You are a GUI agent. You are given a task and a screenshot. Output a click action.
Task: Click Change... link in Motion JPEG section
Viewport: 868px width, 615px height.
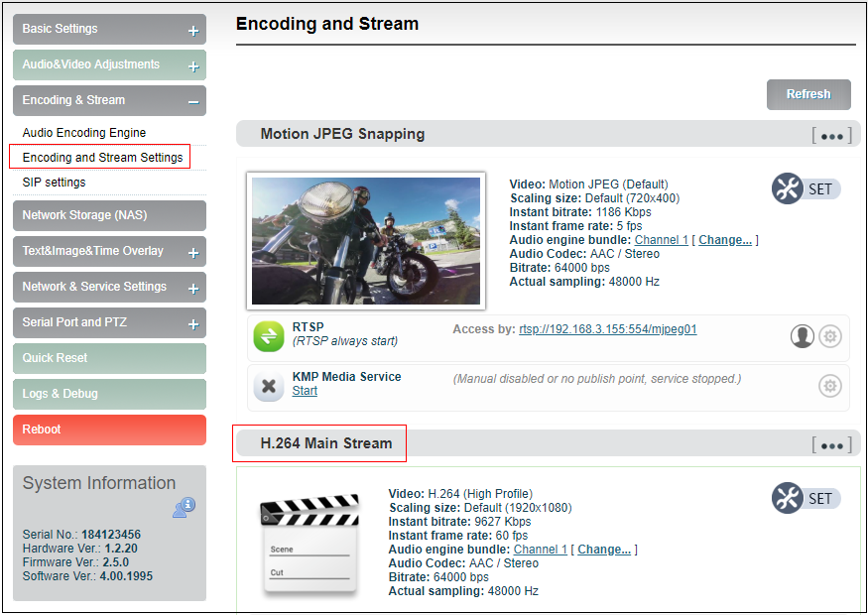(x=725, y=240)
